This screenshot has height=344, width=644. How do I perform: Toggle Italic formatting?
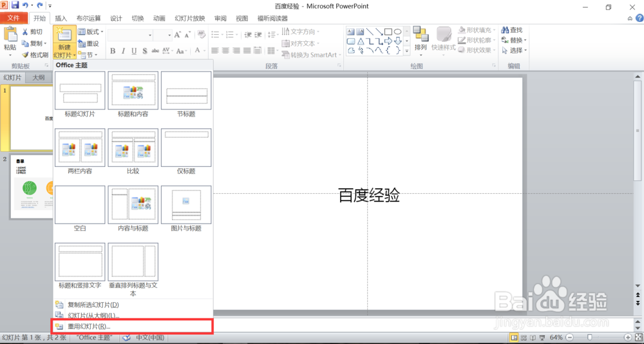click(x=123, y=51)
